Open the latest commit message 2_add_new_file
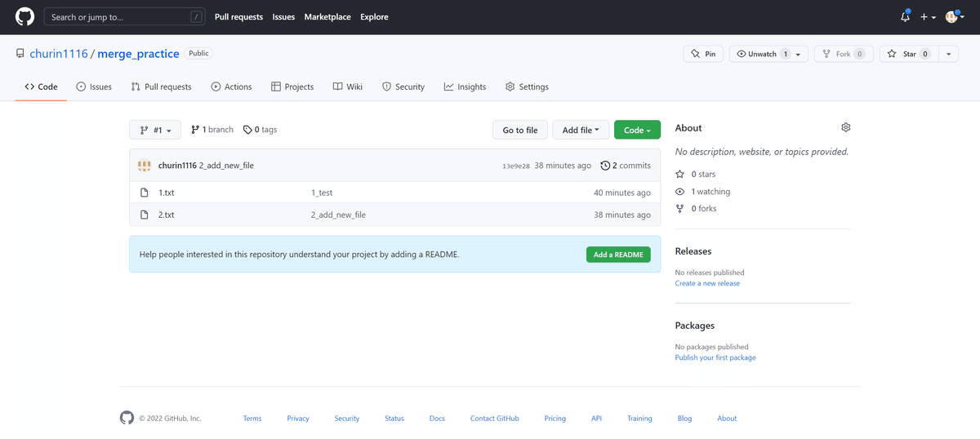 pos(226,166)
